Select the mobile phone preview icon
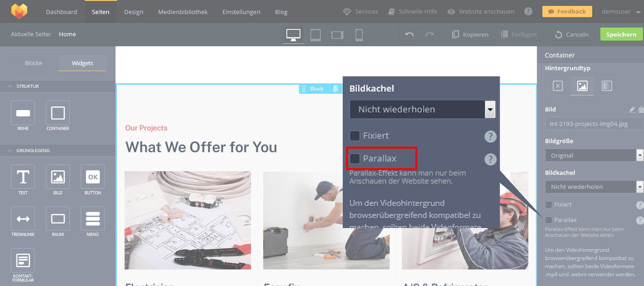 click(x=359, y=34)
